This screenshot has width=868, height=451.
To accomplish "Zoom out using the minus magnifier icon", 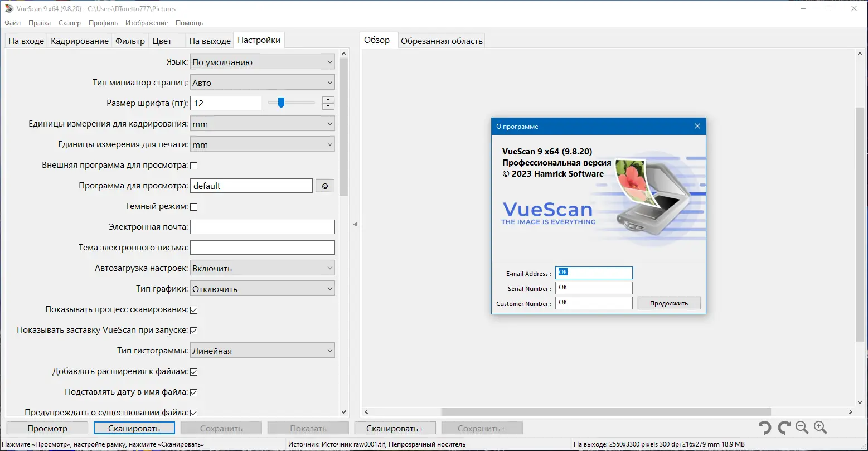I will [802, 428].
